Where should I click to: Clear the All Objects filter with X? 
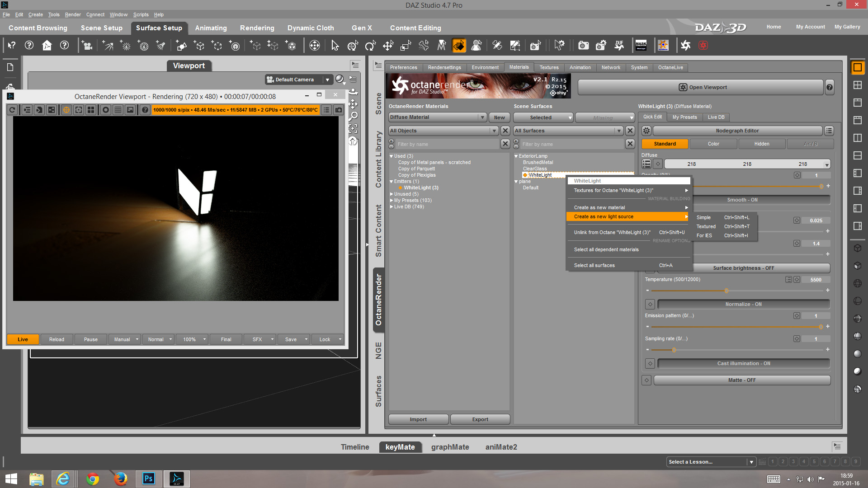505,131
